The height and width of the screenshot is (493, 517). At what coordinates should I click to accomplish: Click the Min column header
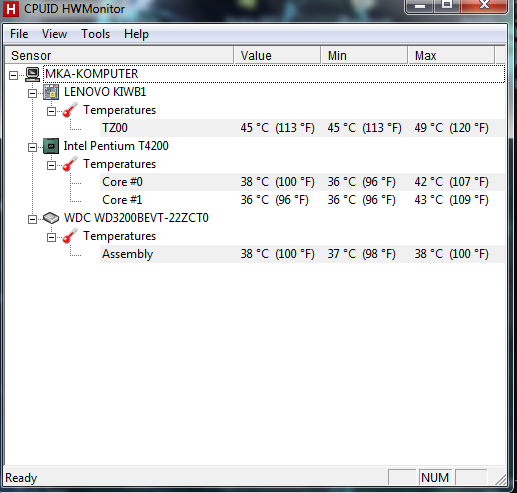click(x=364, y=55)
